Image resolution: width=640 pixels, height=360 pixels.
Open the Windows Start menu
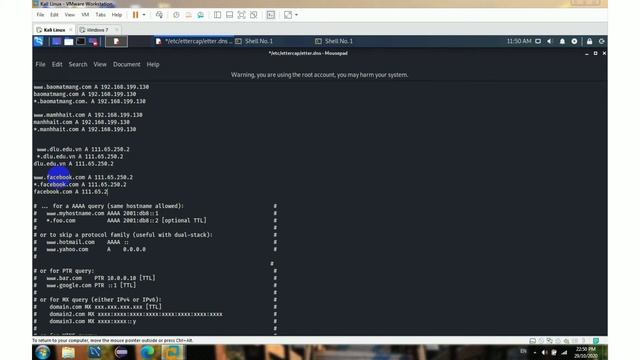coord(42,352)
